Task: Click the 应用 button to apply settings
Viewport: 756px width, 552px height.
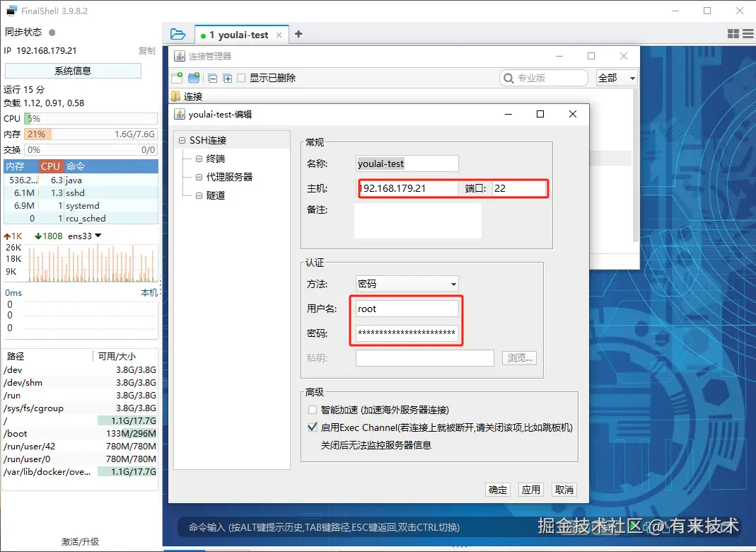Action: click(530, 489)
